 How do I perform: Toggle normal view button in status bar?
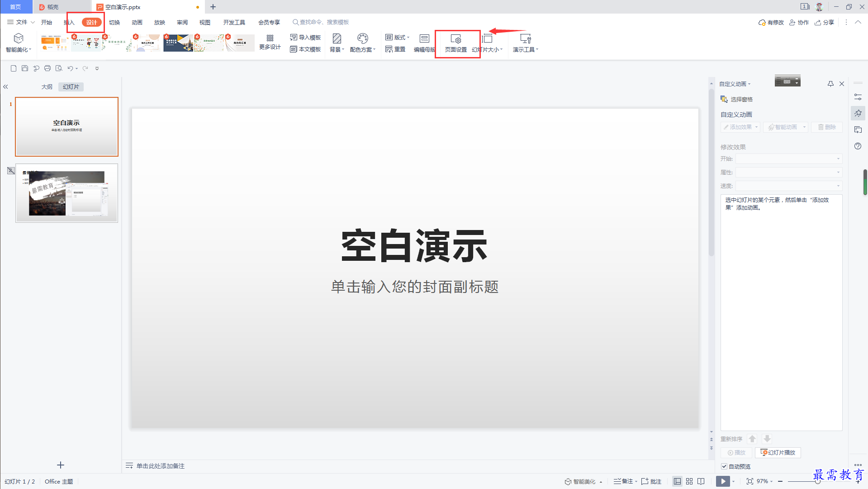677,481
